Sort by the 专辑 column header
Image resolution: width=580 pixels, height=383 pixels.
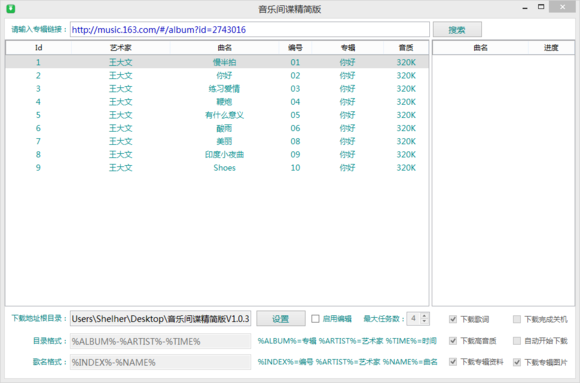pos(348,47)
